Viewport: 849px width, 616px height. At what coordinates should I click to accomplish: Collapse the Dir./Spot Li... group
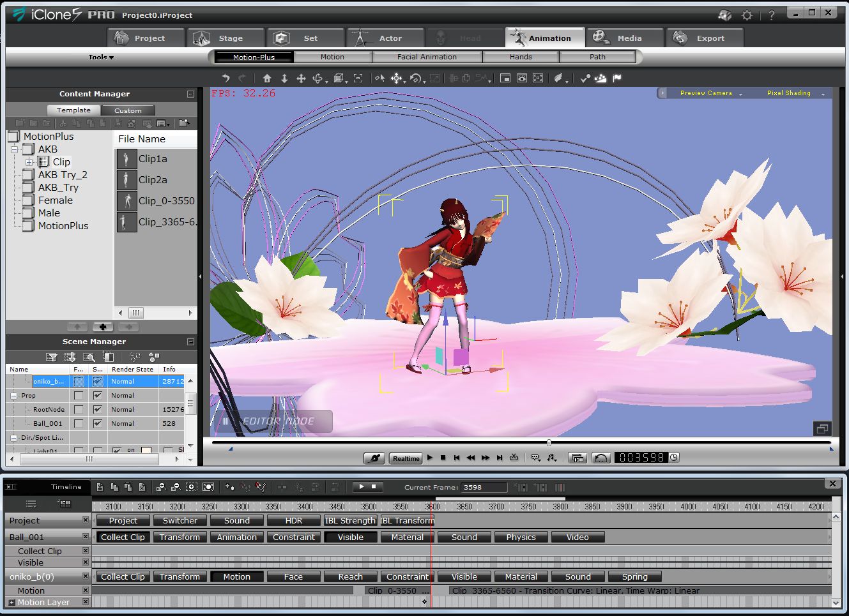point(14,437)
